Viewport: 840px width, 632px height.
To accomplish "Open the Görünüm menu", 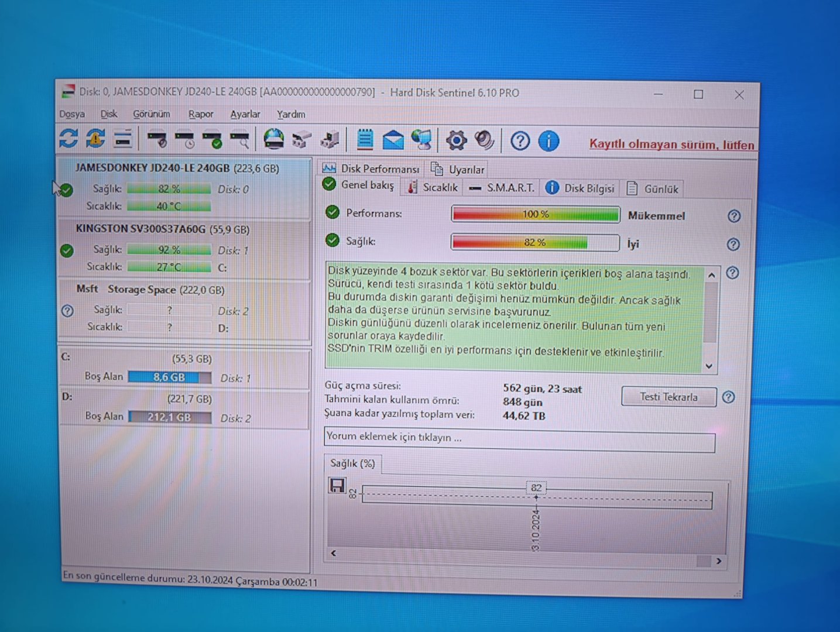I will coord(152,114).
